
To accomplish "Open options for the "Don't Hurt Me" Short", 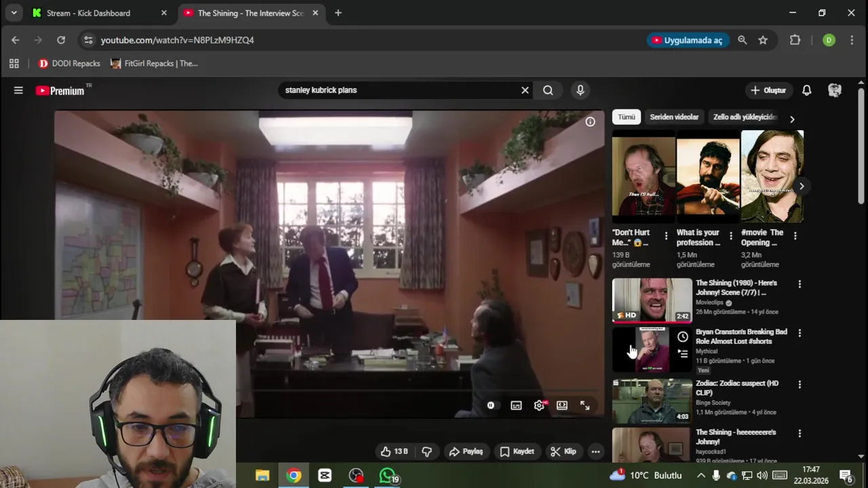I will point(666,236).
